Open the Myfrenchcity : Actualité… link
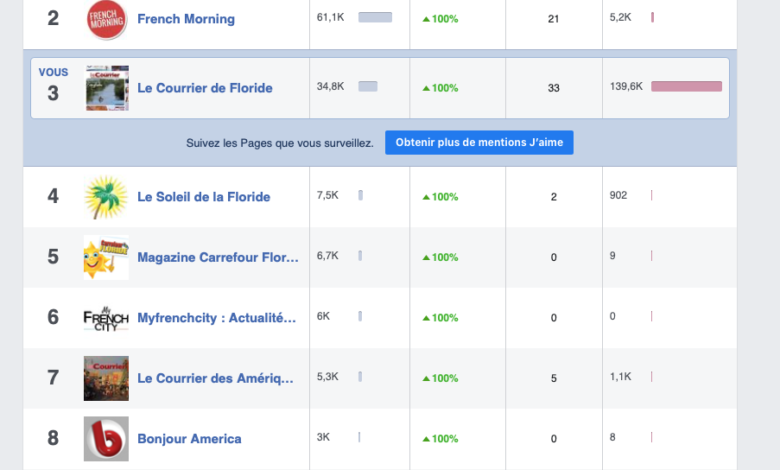This screenshot has height=470, width=780. tap(216, 318)
